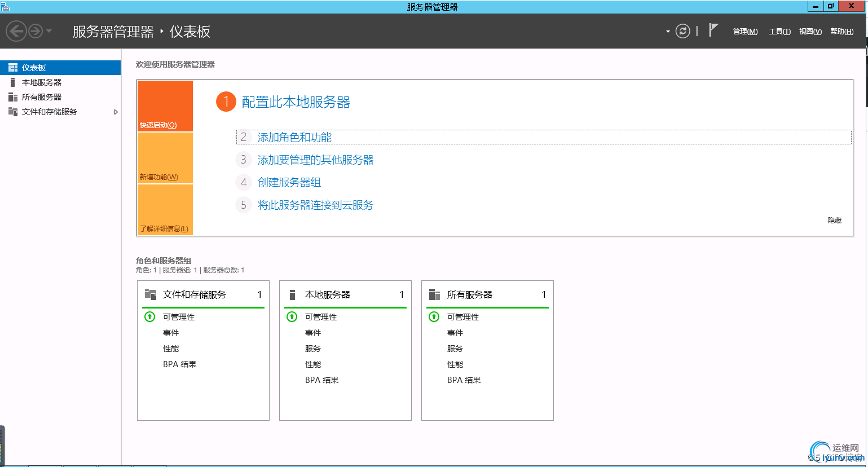Click the number 2 step badge
This screenshot has width=868, height=467.
[x=243, y=137]
